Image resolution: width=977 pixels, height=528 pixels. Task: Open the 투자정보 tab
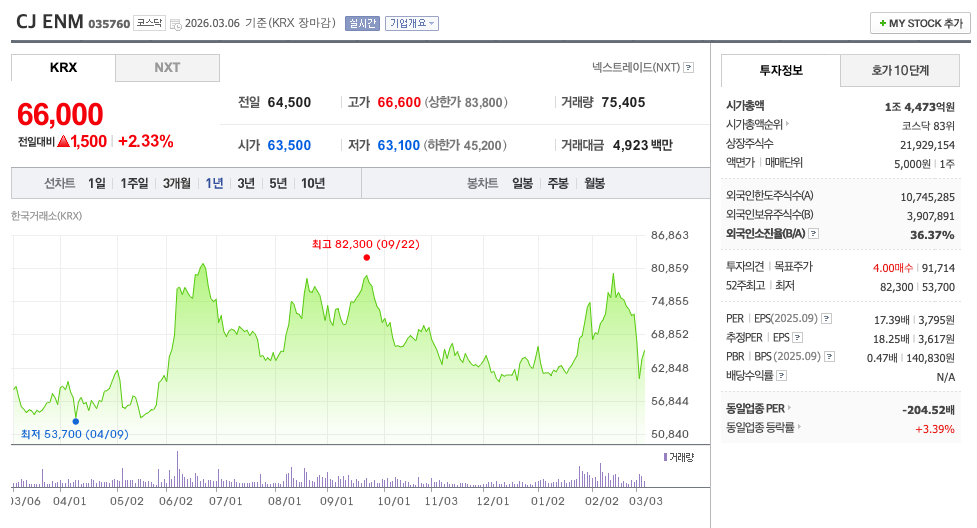pyautogui.click(x=781, y=70)
